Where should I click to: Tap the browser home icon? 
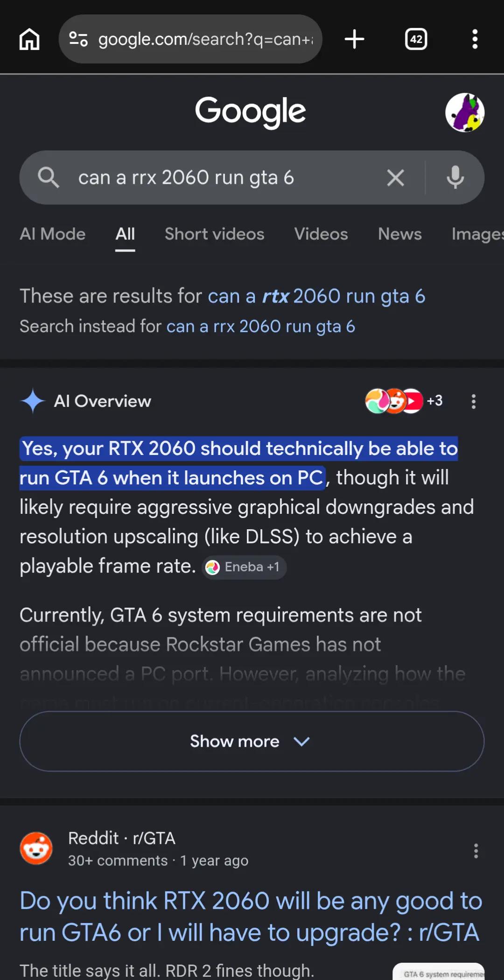[x=29, y=39]
